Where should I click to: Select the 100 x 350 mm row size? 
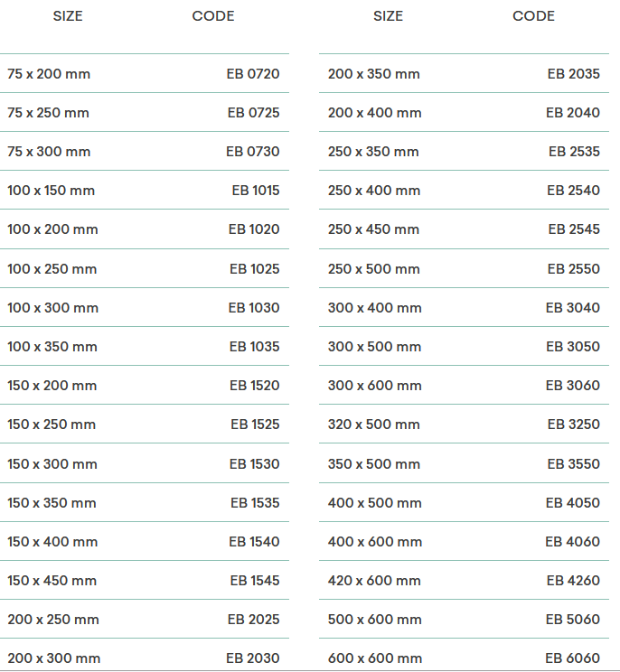(x=52, y=347)
